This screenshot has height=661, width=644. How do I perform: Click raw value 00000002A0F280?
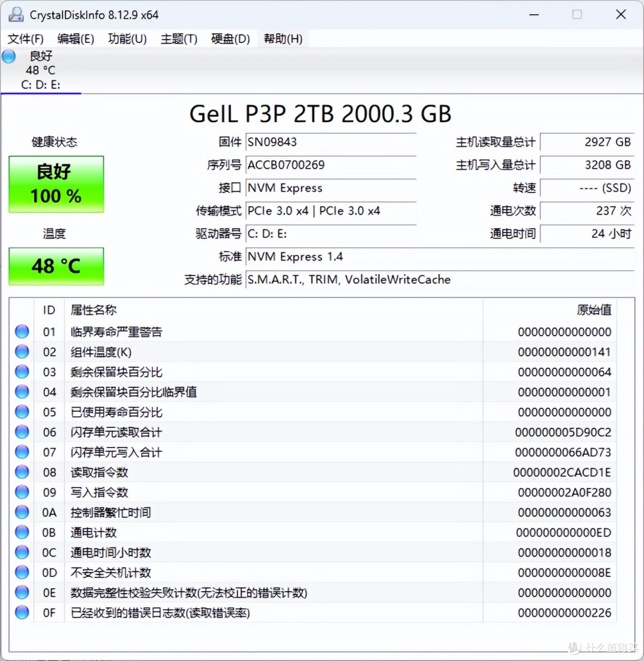pyautogui.click(x=565, y=492)
